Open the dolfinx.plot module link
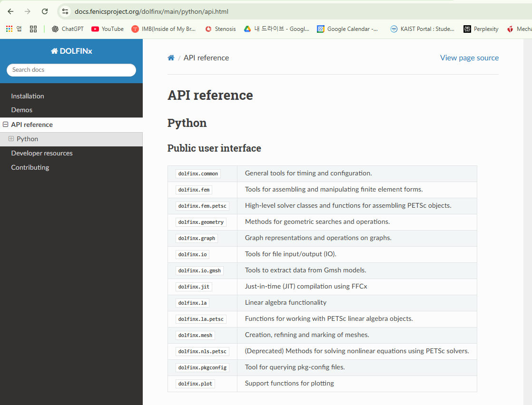The height and width of the screenshot is (405, 532). click(195, 384)
